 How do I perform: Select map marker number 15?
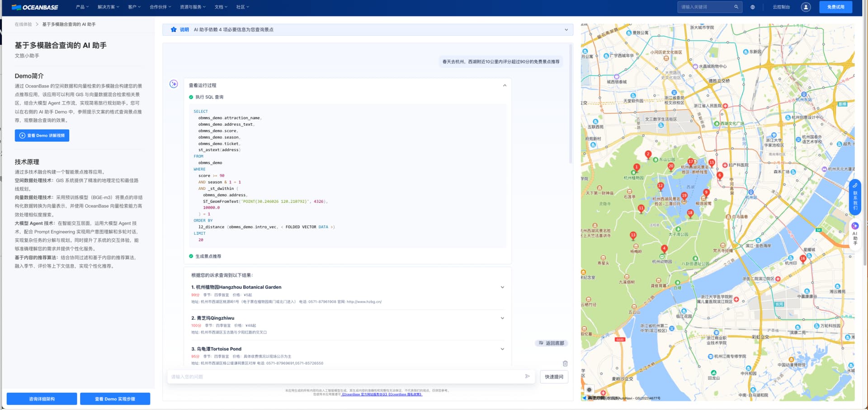[712, 163]
